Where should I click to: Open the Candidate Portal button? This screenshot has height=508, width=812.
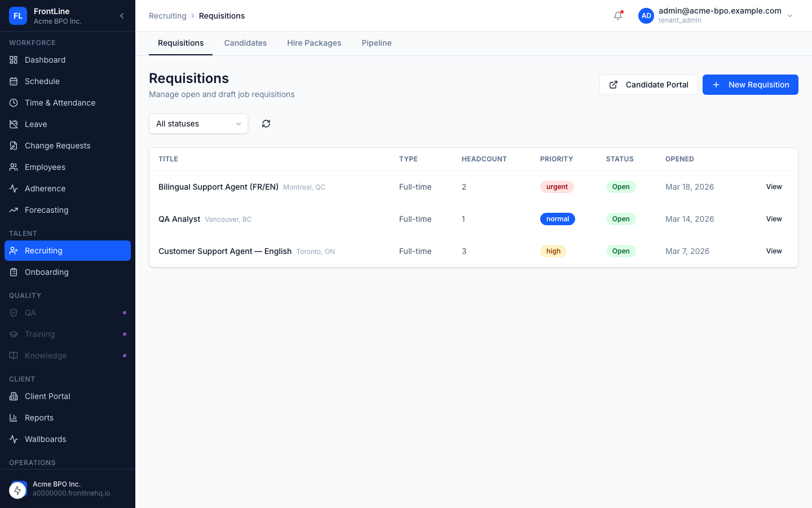(x=648, y=85)
